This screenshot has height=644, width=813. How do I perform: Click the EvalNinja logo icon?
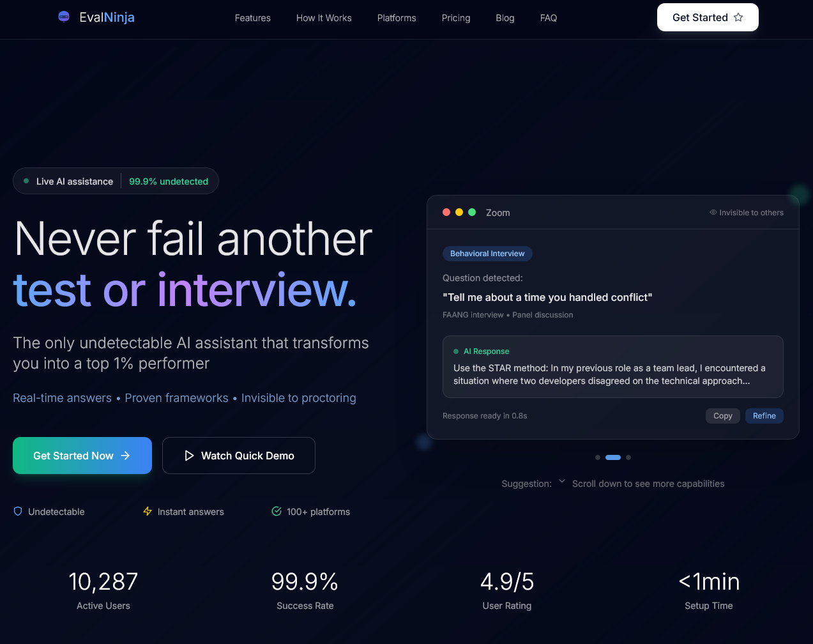point(64,17)
